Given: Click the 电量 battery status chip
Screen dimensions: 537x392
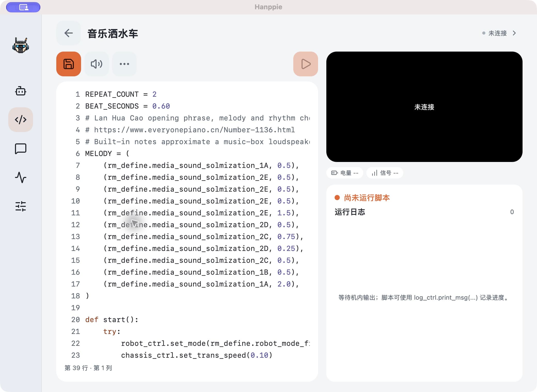Looking at the screenshot, I should [345, 173].
